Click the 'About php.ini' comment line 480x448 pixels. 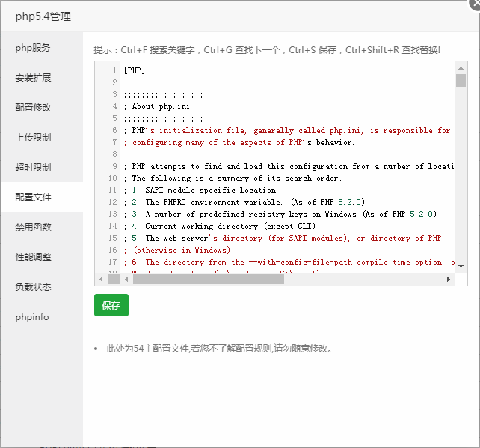[x=166, y=106]
